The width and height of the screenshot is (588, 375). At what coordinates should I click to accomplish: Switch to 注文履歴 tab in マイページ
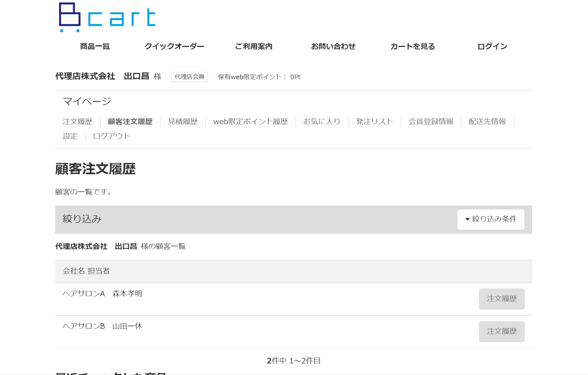click(78, 122)
